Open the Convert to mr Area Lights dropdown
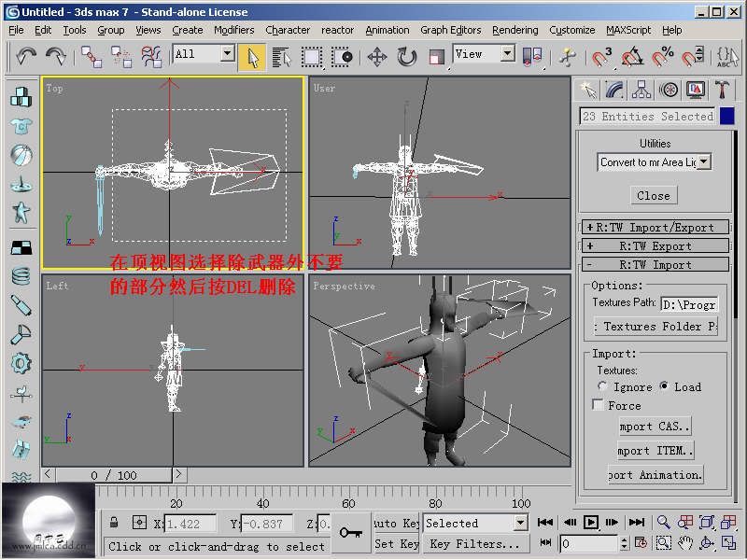Image resolution: width=747 pixels, height=560 pixels. point(703,161)
